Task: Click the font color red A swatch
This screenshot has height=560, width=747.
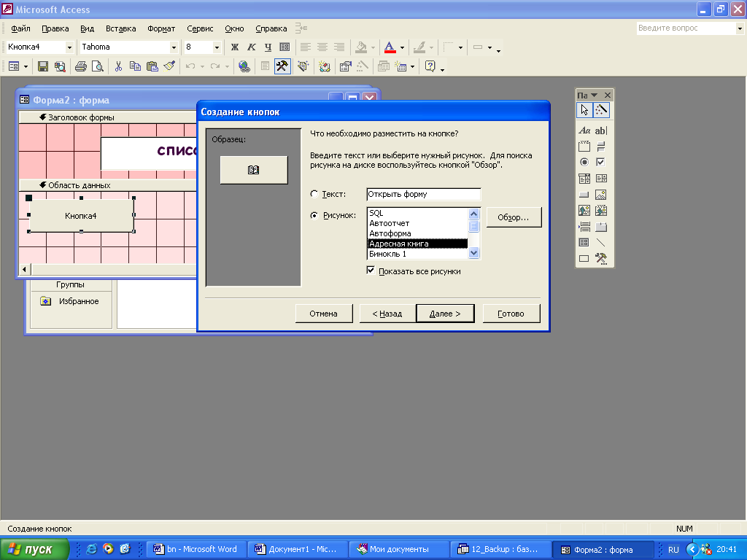Action: pyautogui.click(x=390, y=47)
